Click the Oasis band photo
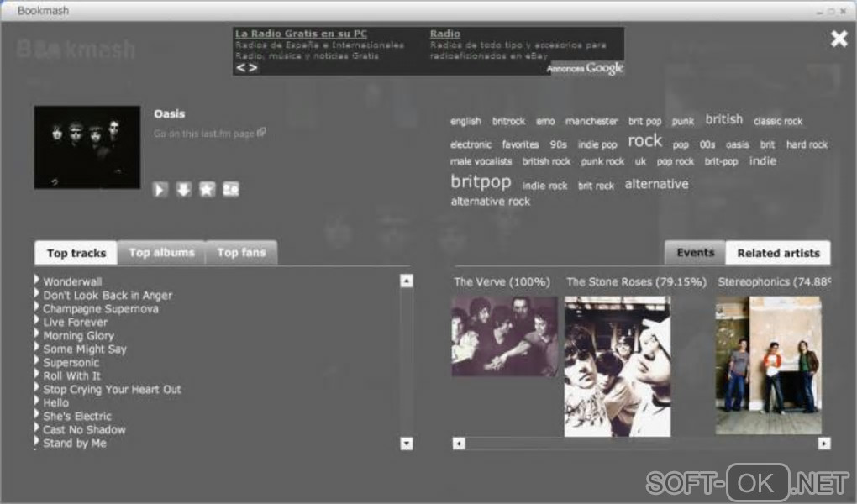Screen dimensions: 857x504 click(x=87, y=148)
